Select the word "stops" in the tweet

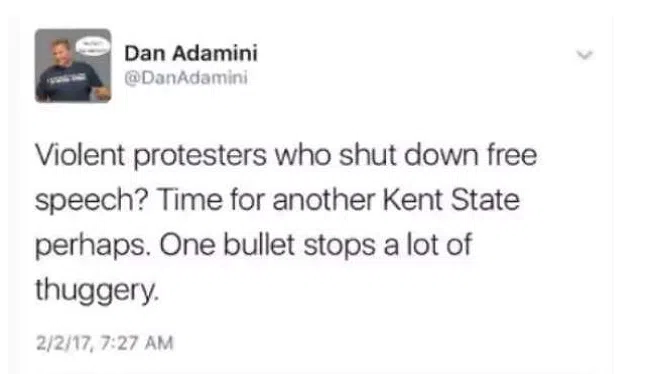tap(340, 246)
